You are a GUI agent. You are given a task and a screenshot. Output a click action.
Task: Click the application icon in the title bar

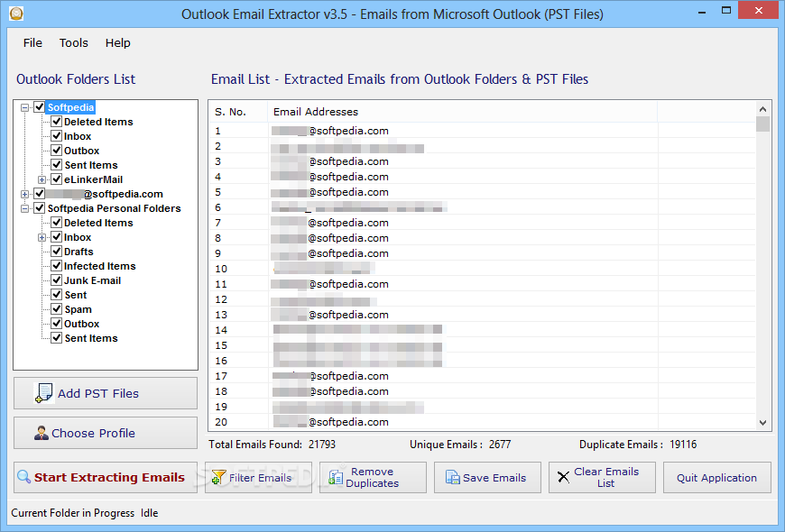pos(16,14)
